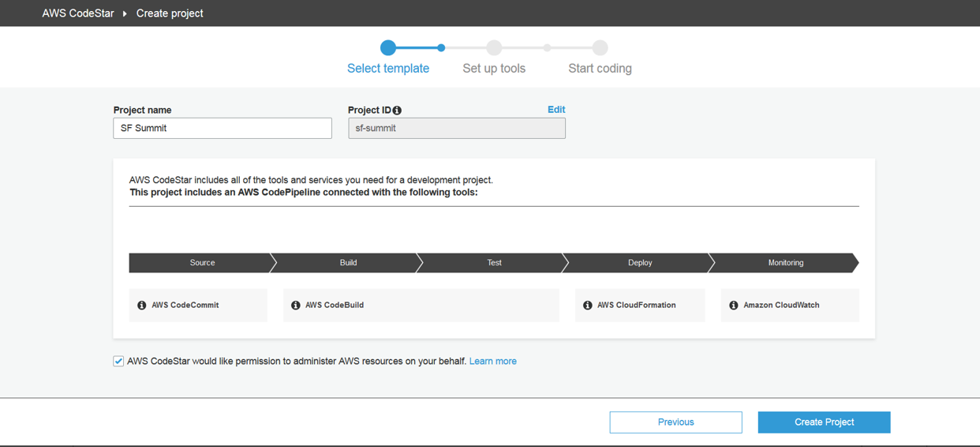Click the AWS CloudFormation info icon

588,306
